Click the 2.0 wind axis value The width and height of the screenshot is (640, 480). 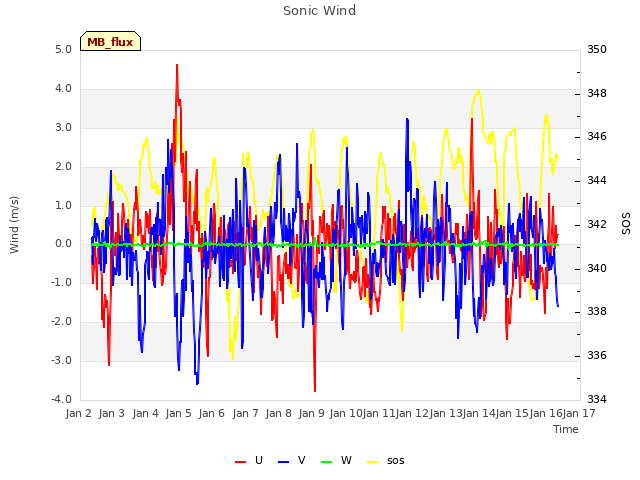pyautogui.click(x=63, y=167)
